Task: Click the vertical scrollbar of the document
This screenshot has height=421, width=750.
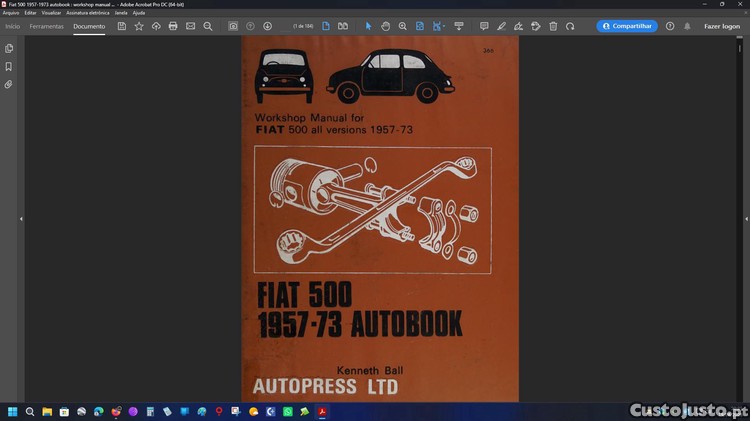Action: click(739, 219)
